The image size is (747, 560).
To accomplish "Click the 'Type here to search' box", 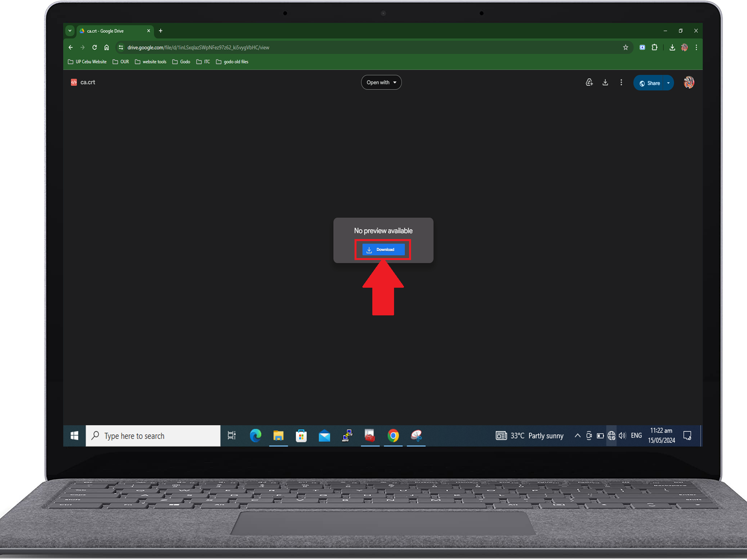I will click(x=153, y=436).
